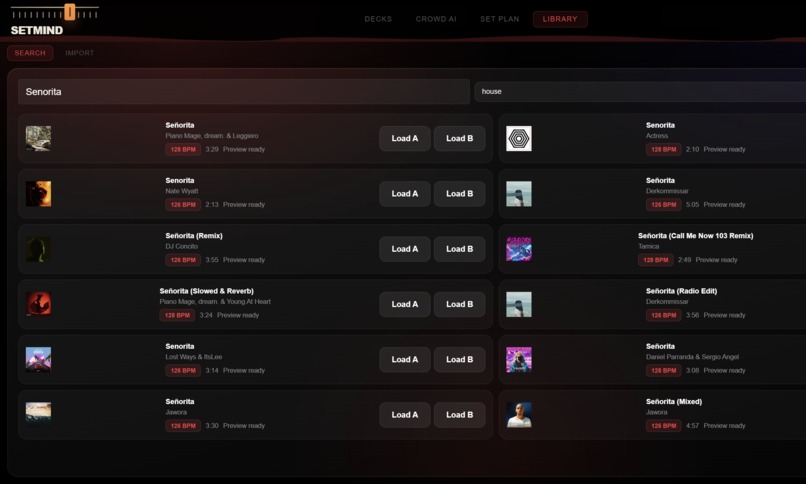Open the Set Plan tab
Image resolution: width=806 pixels, height=484 pixels.
click(500, 19)
